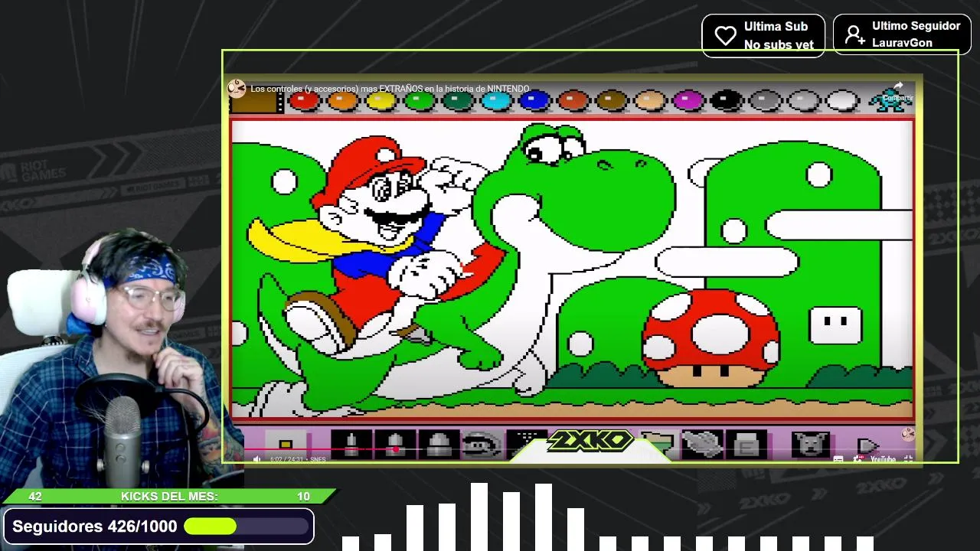This screenshot has height=551, width=980.
Task: Toggle the YouTube subtitles button
Action: click(x=838, y=459)
